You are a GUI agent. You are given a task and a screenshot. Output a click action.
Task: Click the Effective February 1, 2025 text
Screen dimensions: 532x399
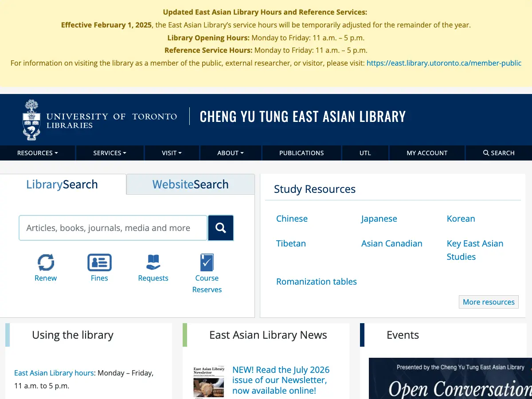106,25
